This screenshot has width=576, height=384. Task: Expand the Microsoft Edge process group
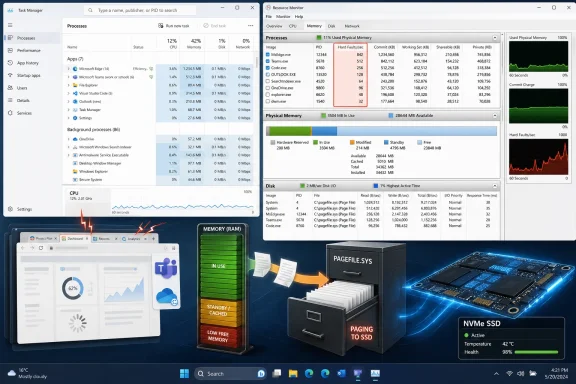pyautogui.click(x=68, y=69)
